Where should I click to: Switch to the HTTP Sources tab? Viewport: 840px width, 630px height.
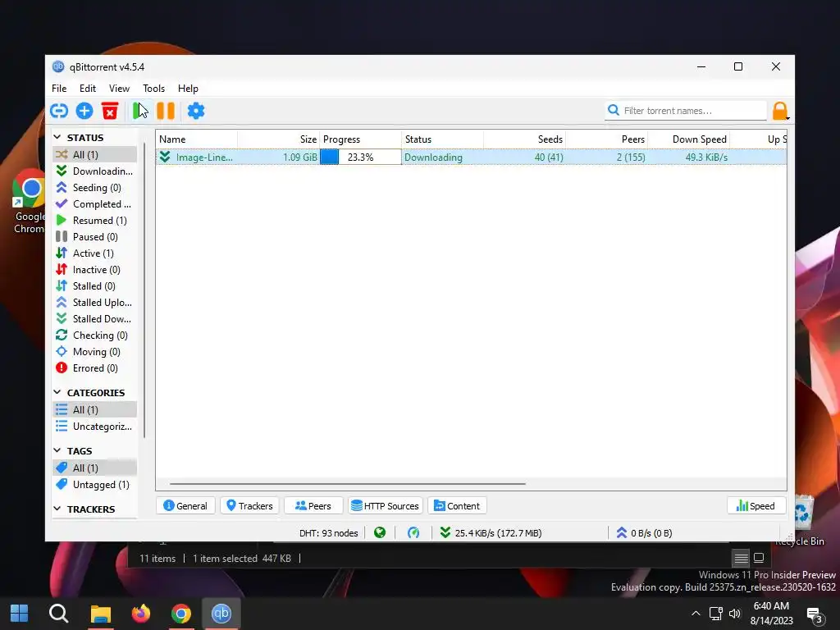click(386, 505)
